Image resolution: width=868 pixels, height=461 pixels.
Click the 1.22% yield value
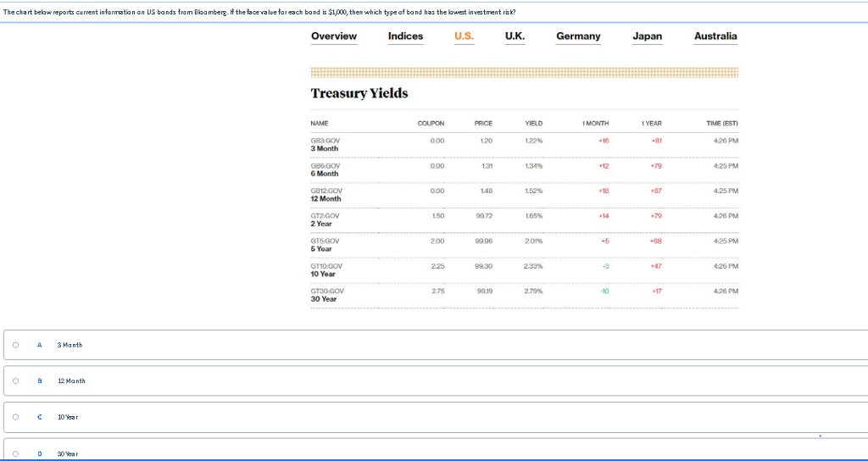(534, 141)
